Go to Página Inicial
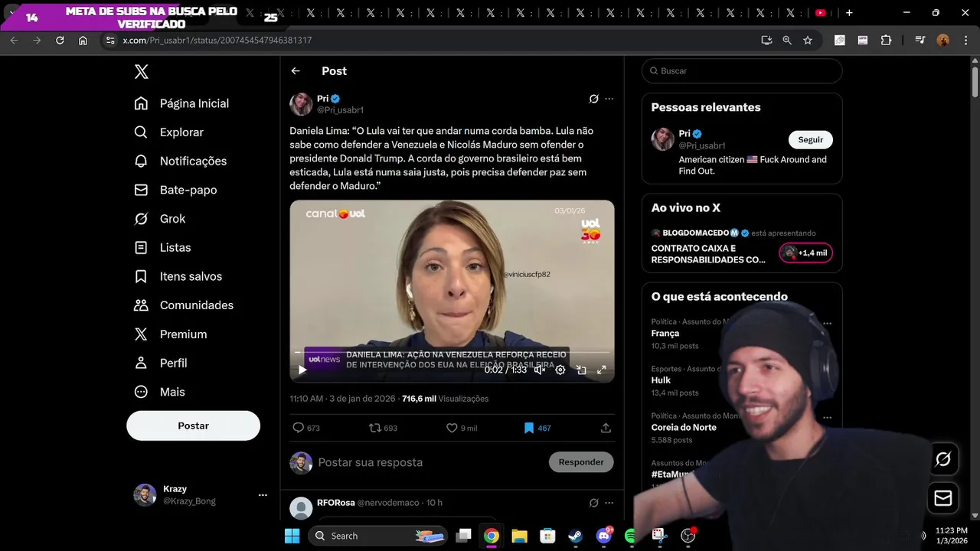The height and width of the screenshot is (551, 980). coord(181,103)
